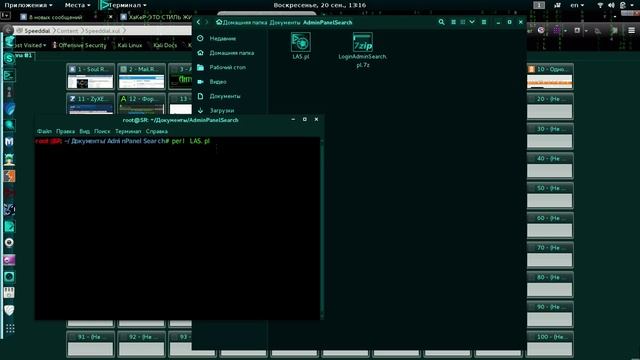
Task: Switch to ХаКеР browser tab
Action: point(156,17)
